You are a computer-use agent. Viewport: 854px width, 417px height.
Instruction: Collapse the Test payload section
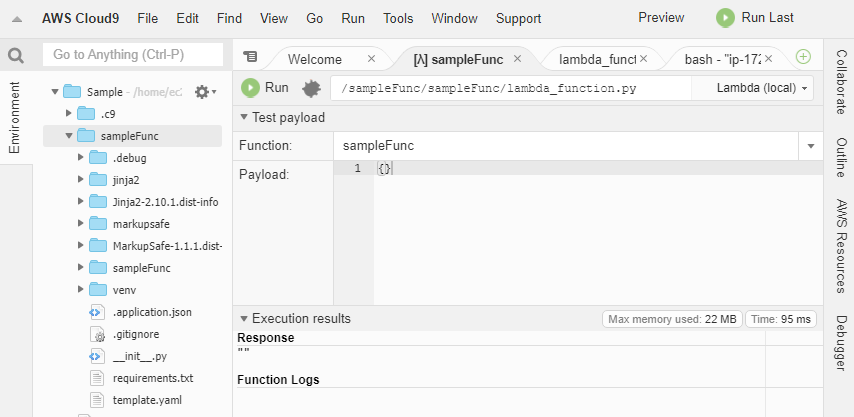(x=243, y=118)
